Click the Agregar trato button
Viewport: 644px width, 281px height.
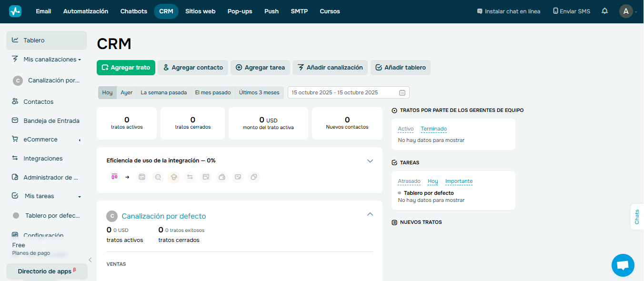126,68
